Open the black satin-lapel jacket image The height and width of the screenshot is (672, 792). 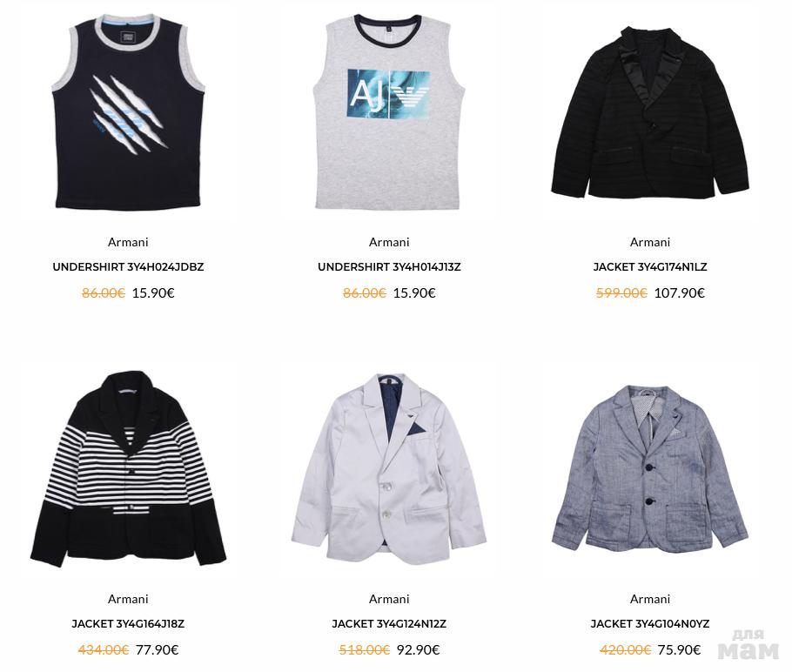[x=650, y=112]
